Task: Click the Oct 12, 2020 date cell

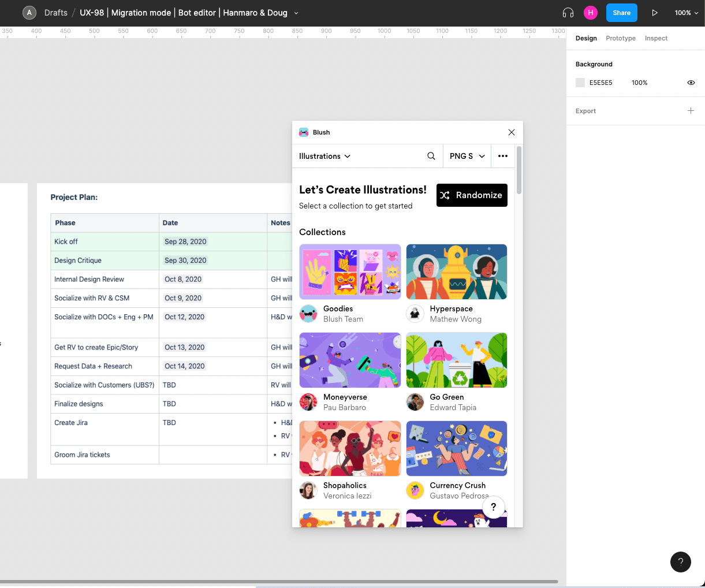Action: pyautogui.click(x=213, y=322)
